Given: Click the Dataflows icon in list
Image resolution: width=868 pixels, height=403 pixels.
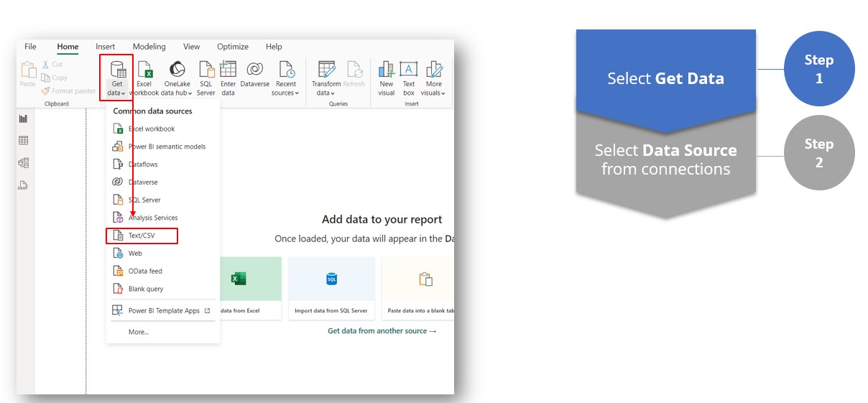Looking at the screenshot, I should pos(118,165).
